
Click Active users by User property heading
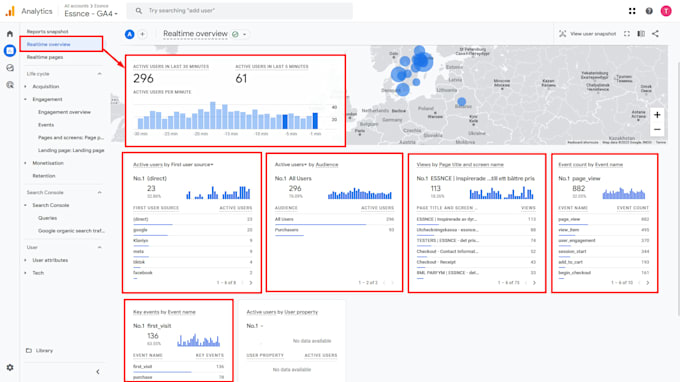282,312
